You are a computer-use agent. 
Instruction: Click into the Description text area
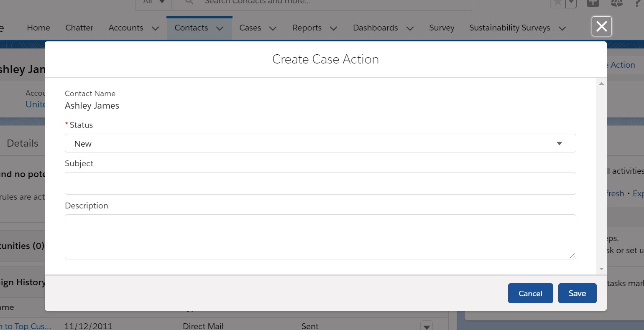320,236
